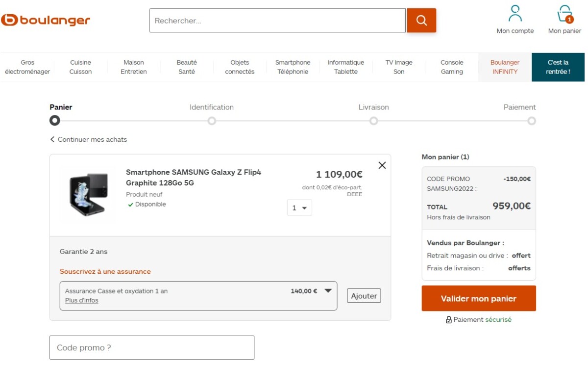Click the Galaxy Z Flip4 product thumbnail

point(87,194)
